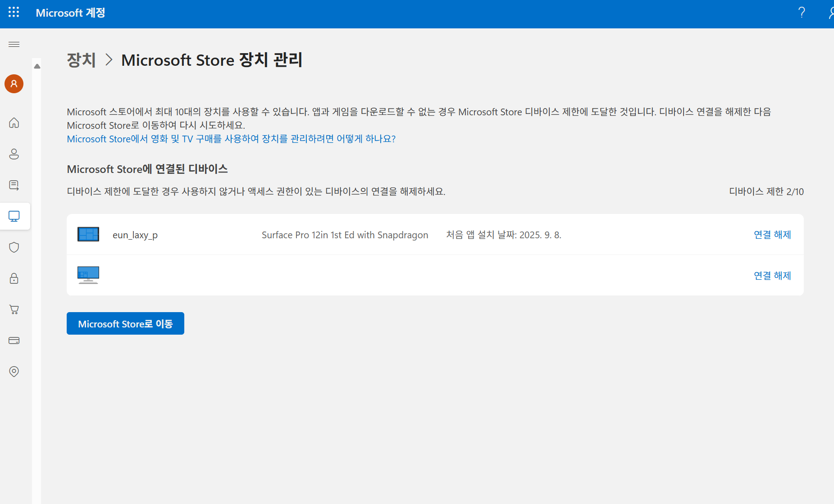Select device name eun_laxy_p

(x=135, y=235)
